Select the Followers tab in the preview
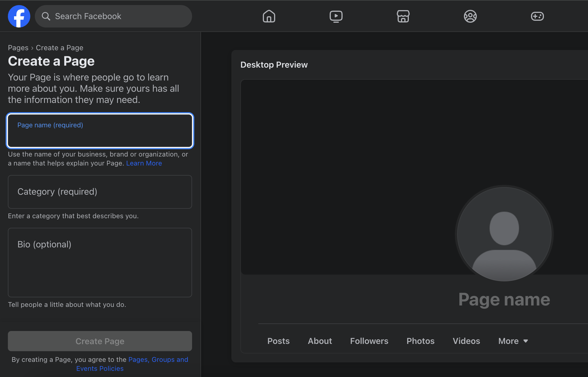 coord(369,341)
